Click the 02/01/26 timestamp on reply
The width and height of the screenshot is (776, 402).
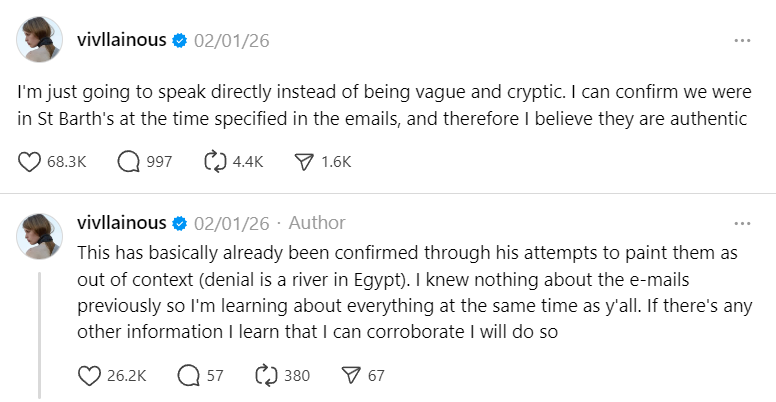(232, 223)
